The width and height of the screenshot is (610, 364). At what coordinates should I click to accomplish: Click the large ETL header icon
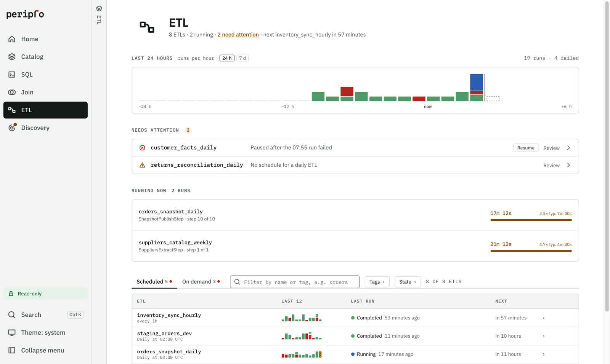[x=147, y=27]
